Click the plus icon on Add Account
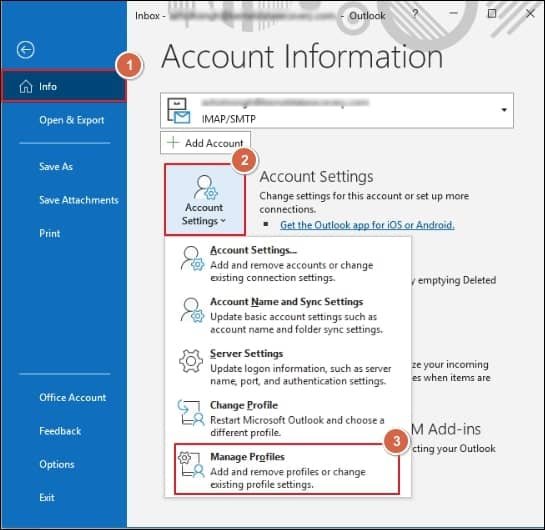The image size is (545, 530). pyautogui.click(x=173, y=142)
